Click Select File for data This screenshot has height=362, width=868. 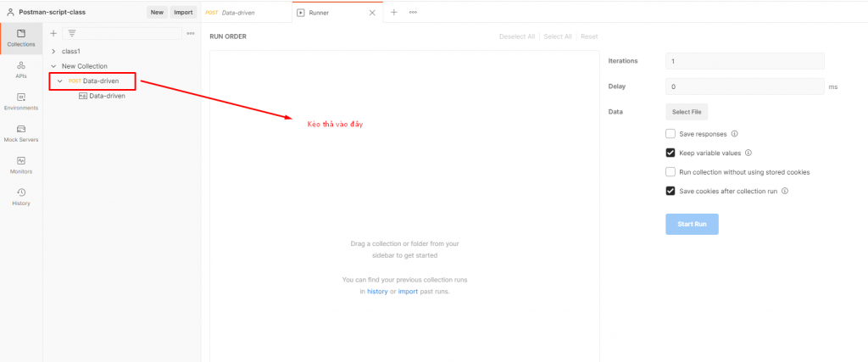(687, 112)
